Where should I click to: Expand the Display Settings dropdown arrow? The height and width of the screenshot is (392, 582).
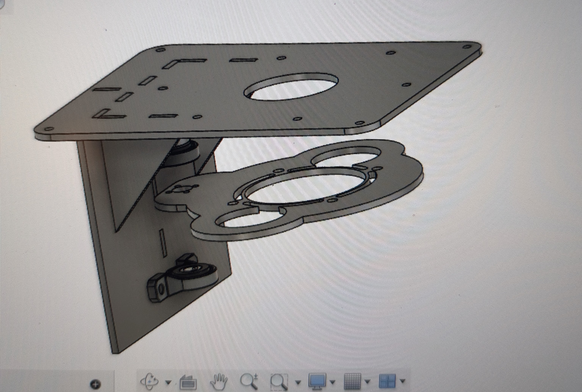coord(332,382)
